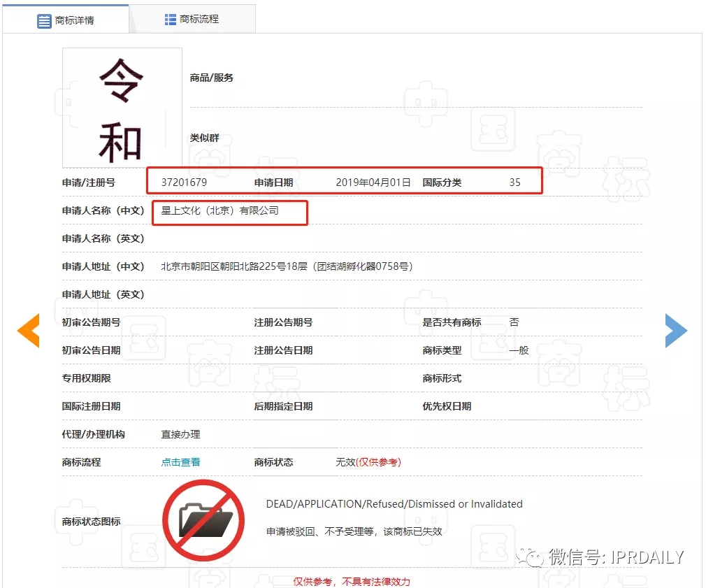Click the 是否共有商标 label
706x588 pixels.
pos(452,322)
